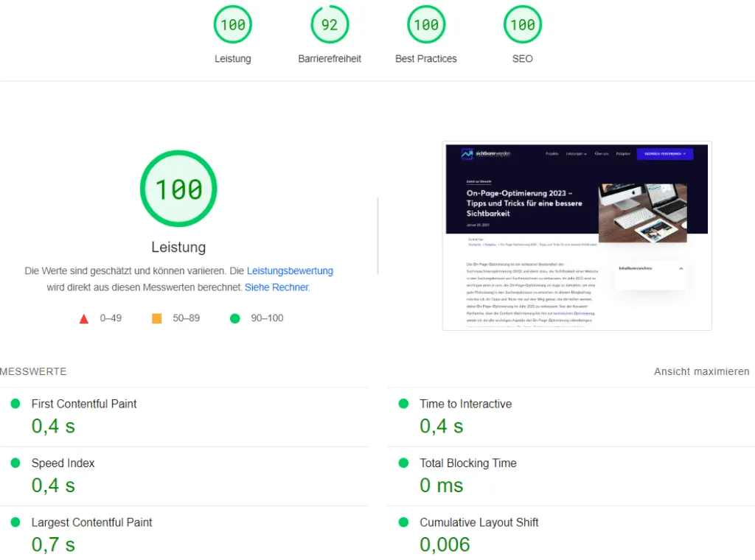The height and width of the screenshot is (560, 755).
Task: Click the large 100 performance score circle
Action: (178, 189)
